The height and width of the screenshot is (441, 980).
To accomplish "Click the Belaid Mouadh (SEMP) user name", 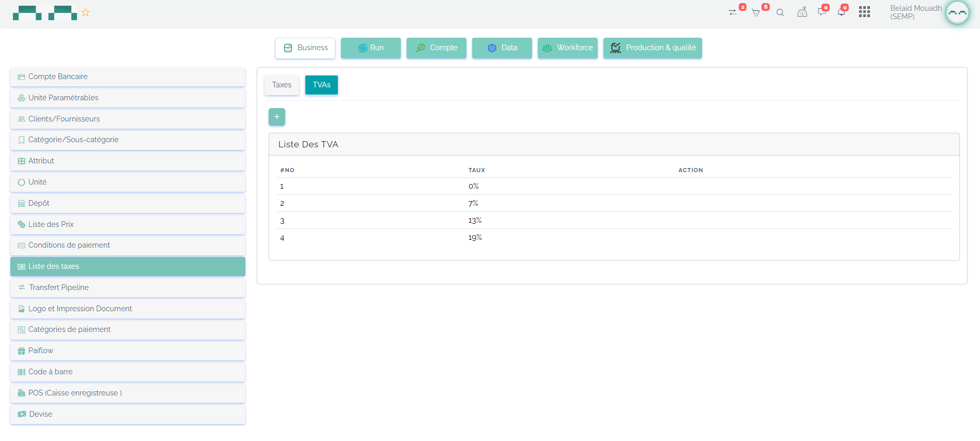I will [916, 12].
